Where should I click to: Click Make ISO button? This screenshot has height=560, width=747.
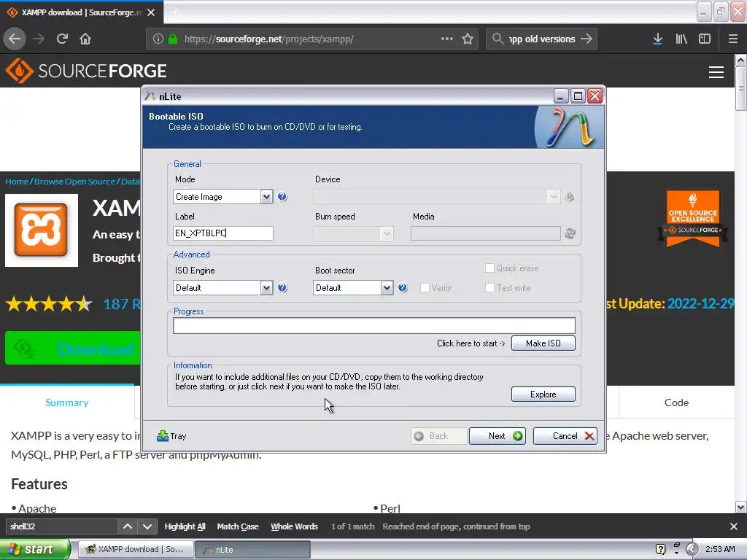tap(543, 343)
